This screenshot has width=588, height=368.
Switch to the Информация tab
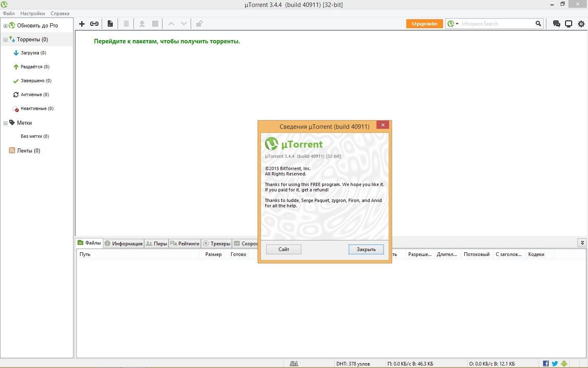(124, 243)
